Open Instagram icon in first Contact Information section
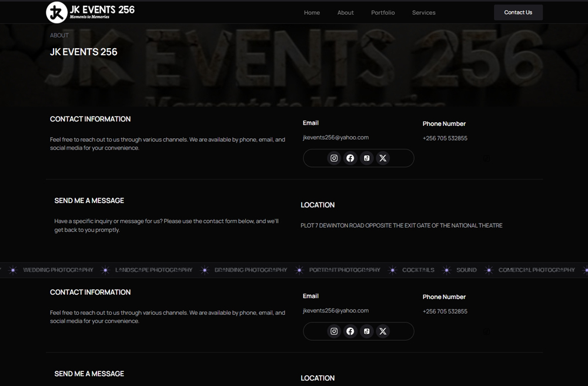Screen dimensions: 588x386 coord(334,158)
